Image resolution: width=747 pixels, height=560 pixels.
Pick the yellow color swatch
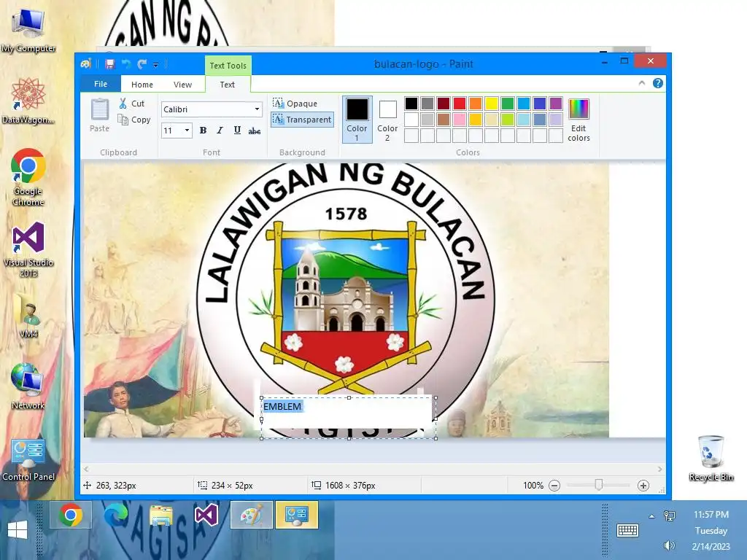[x=492, y=104]
